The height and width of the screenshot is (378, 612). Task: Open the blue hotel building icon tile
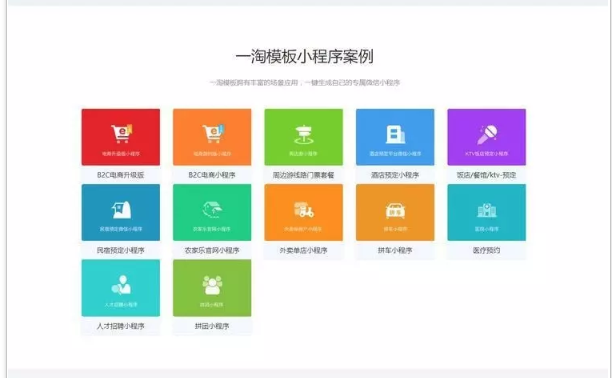395,137
